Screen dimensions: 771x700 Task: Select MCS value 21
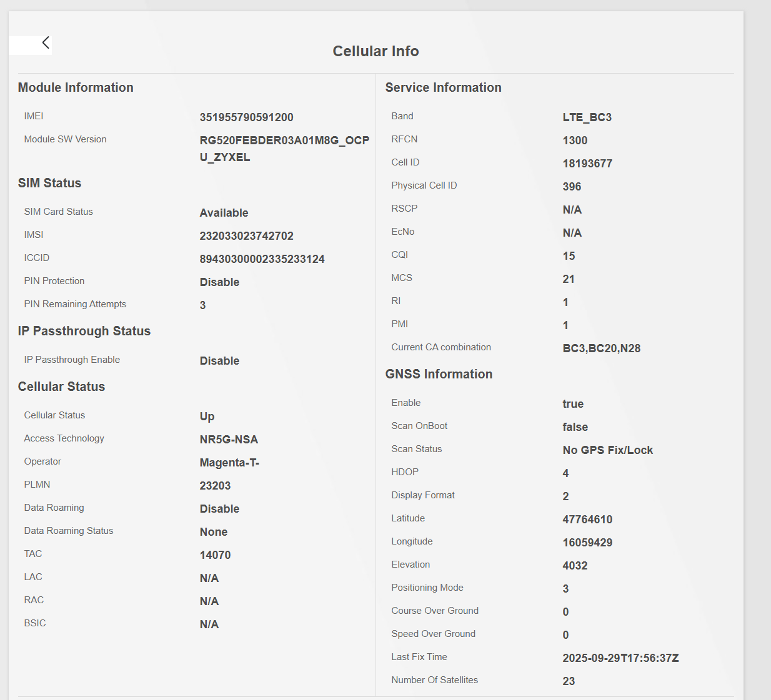coord(569,279)
